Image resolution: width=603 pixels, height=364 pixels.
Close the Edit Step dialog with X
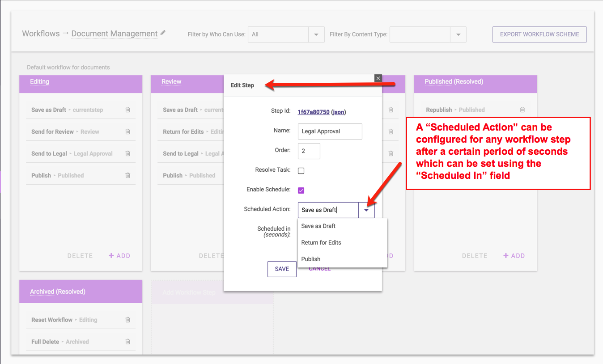coord(378,78)
